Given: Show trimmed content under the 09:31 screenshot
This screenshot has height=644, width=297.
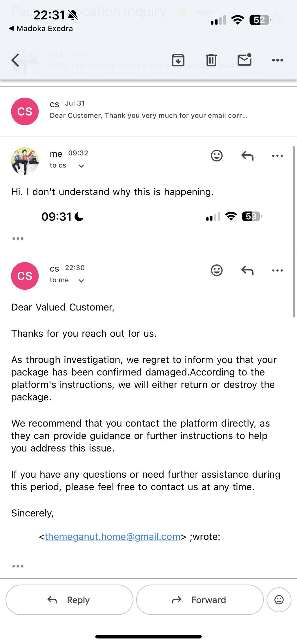Looking at the screenshot, I should (x=18, y=239).
